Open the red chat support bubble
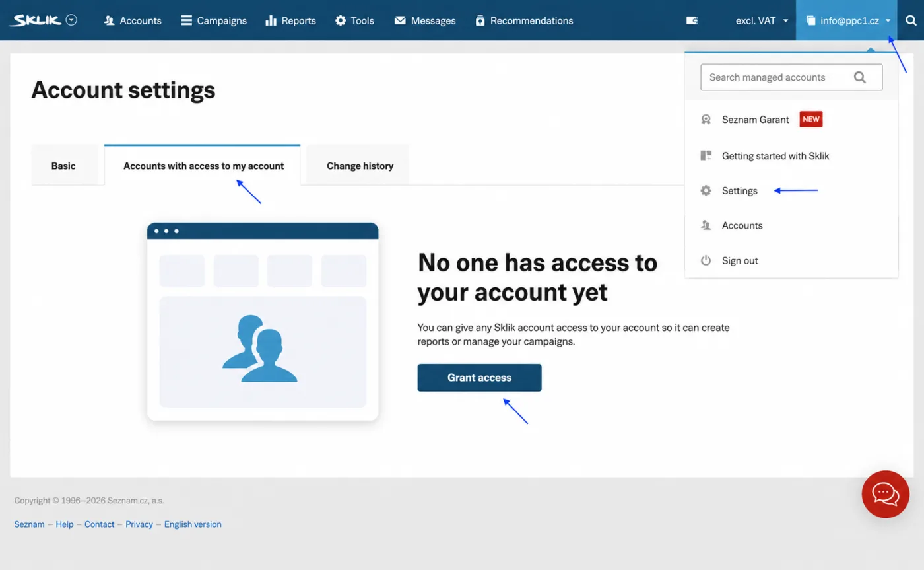Viewport: 924px width, 570px height. [x=885, y=494]
